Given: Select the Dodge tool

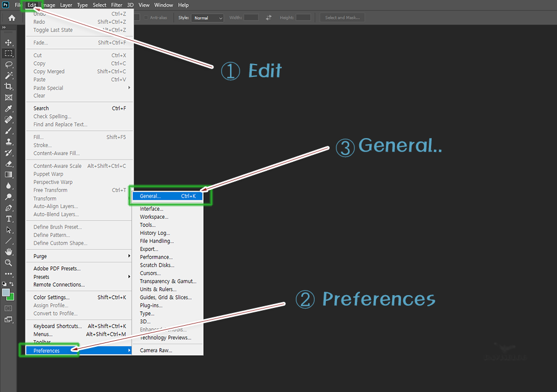Looking at the screenshot, I should 8,197.
